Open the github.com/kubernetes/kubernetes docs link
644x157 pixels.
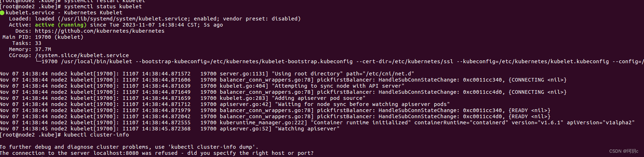click(x=99, y=31)
